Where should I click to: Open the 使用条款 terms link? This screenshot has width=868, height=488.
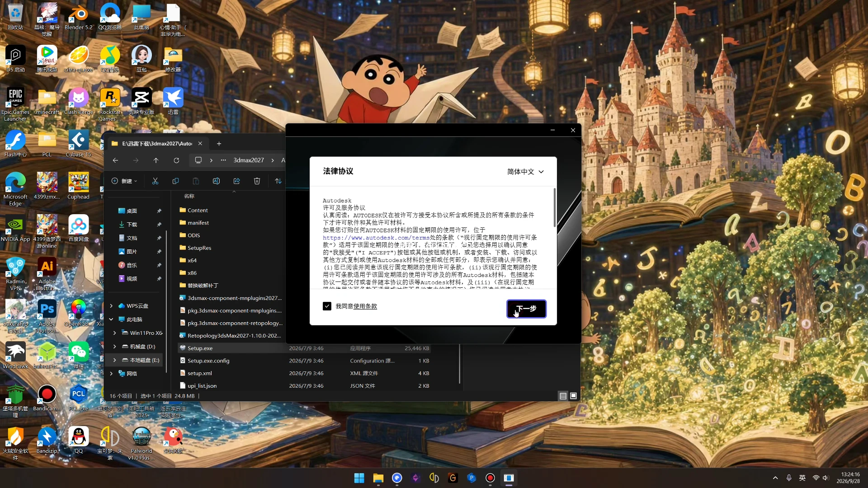(x=365, y=306)
